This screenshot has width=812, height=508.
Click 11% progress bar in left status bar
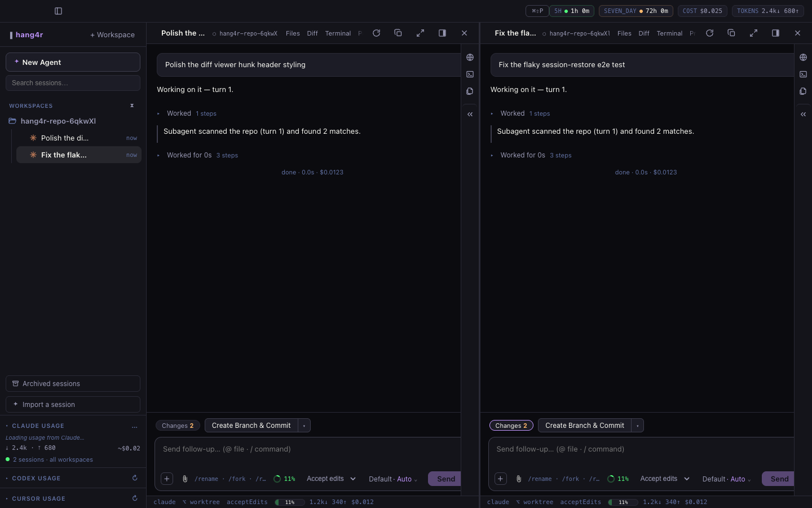click(290, 502)
